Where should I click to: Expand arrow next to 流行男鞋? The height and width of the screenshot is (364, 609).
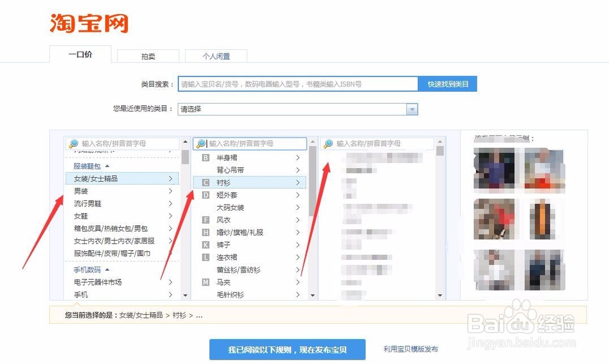click(171, 203)
